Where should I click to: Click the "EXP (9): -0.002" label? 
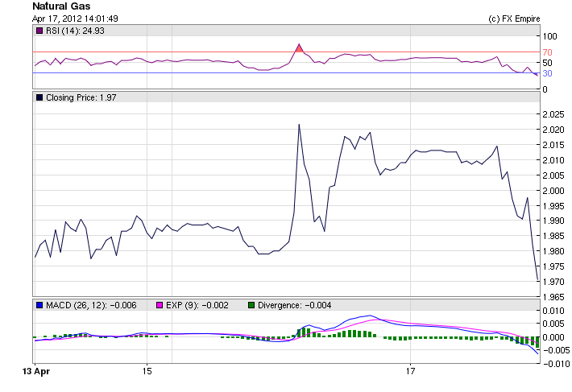[197, 305]
